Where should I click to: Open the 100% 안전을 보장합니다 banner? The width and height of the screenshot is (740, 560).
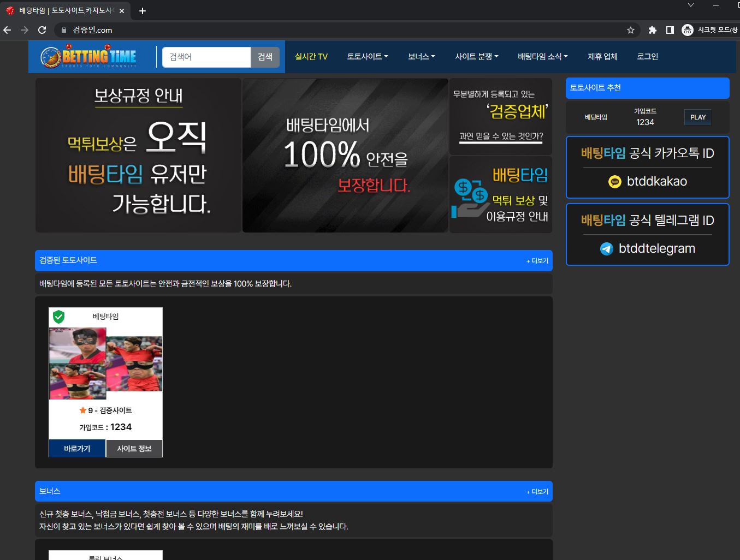tap(345, 156)
